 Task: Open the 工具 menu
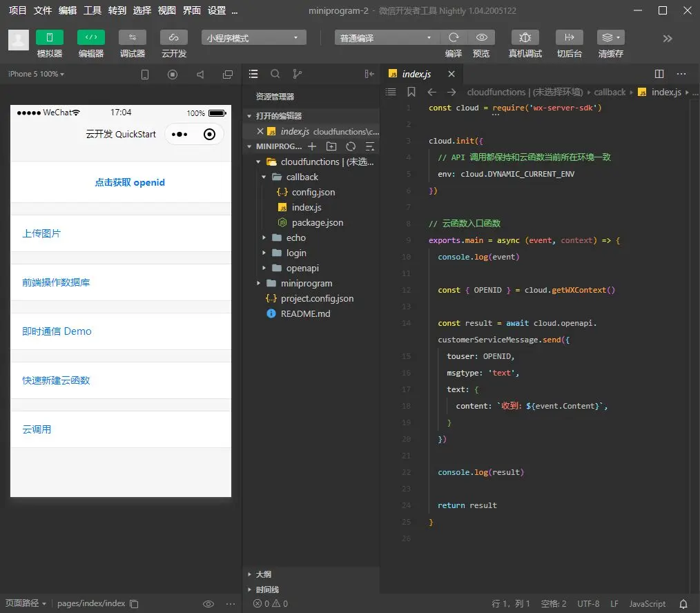point(92,10)
